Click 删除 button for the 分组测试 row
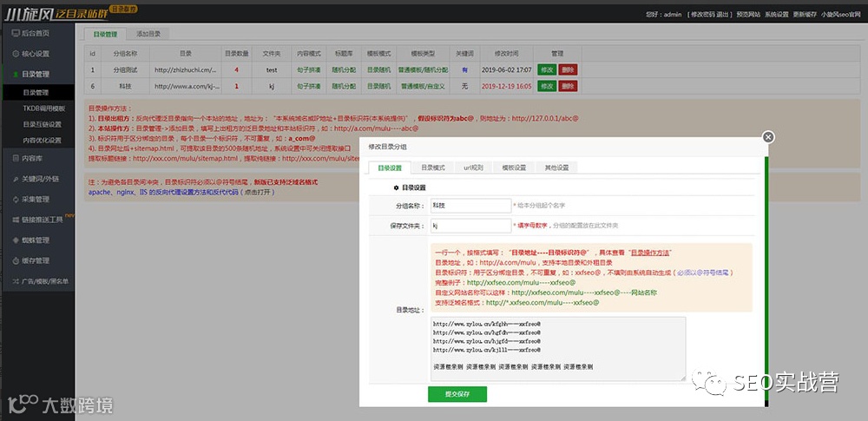 click(568, 69)
